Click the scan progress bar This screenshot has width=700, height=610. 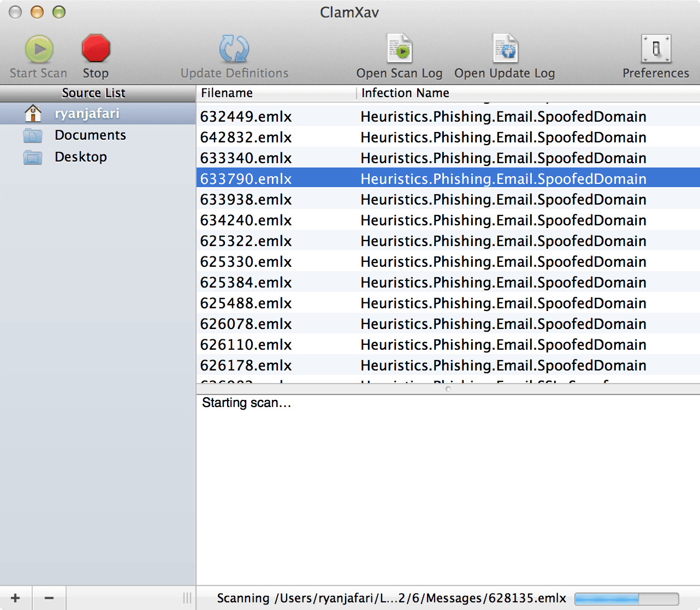(x=627, y=599)
